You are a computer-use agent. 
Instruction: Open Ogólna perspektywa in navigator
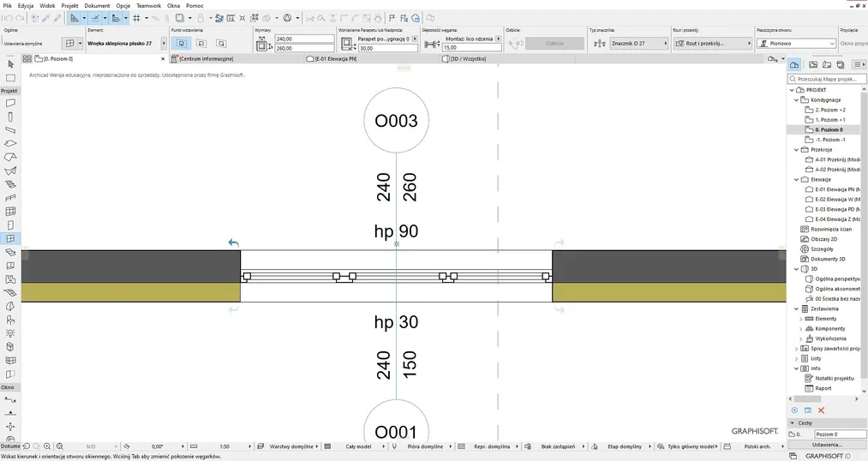[837, 279]
